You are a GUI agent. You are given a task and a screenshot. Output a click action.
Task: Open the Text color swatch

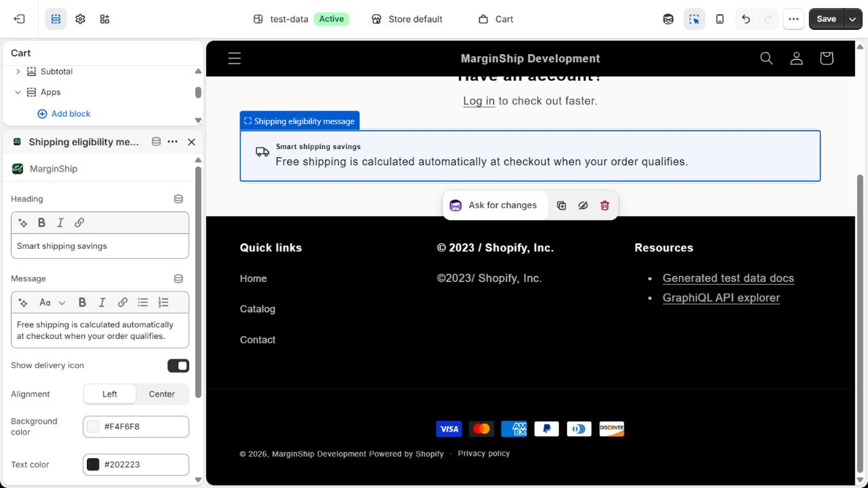[93, 465]
